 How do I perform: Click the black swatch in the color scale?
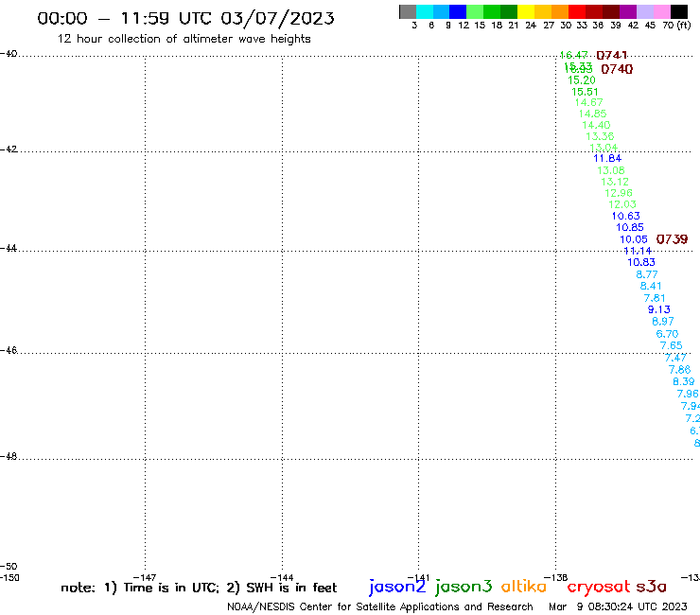[678, 11]
